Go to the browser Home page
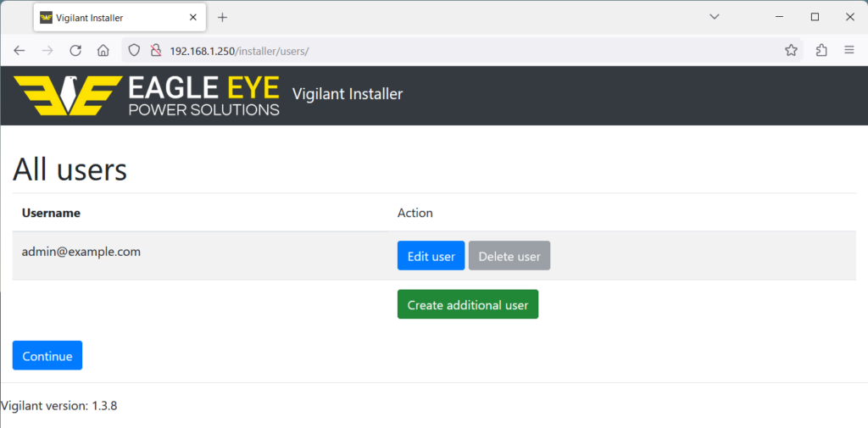The image size is (868, 428). [103, 50]
